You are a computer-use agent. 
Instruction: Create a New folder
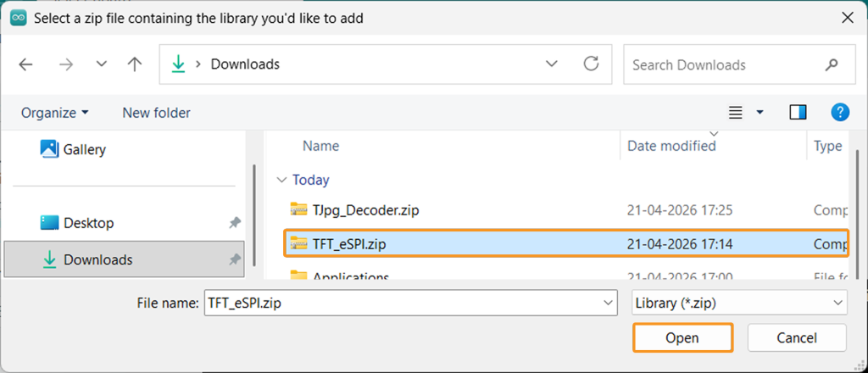(156, 113)
